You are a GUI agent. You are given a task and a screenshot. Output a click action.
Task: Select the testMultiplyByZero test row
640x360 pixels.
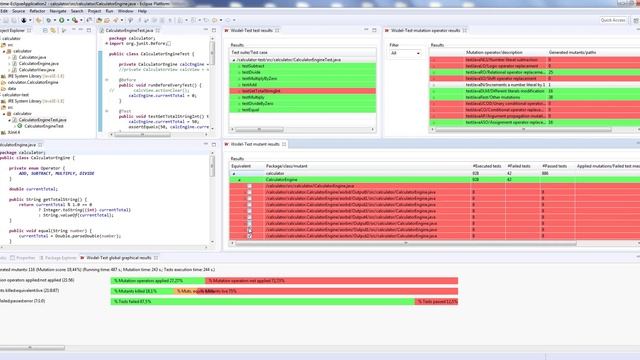[x=302, y=78]
